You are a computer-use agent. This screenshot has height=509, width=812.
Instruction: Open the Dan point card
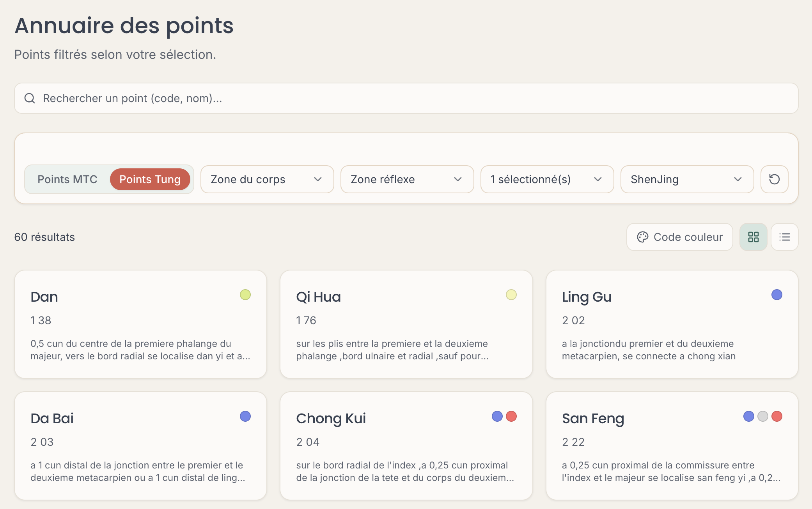(x=140, y=324)
